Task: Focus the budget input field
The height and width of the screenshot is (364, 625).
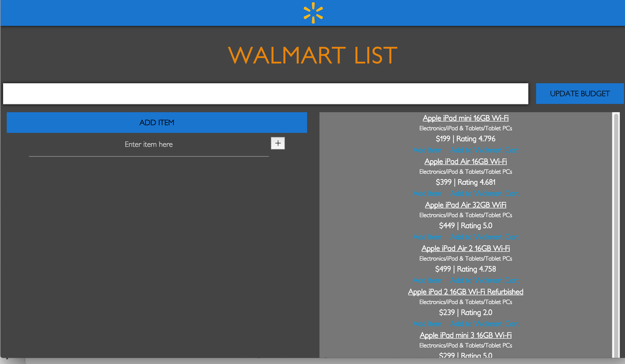Action: 265,94
